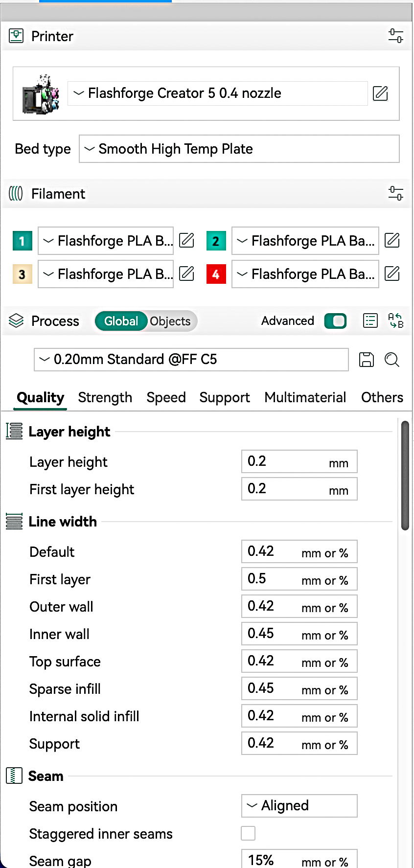This screenshot has height=868, width=414.
Task: Click the Seam gap input field
Action: (299, 859)
